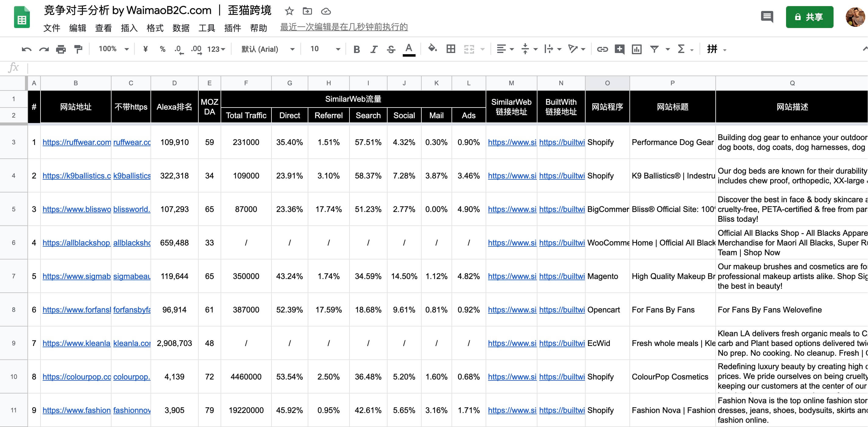The image size is (868, 427).
Task: Click the green 共享 share button
Action: point(810,17)
